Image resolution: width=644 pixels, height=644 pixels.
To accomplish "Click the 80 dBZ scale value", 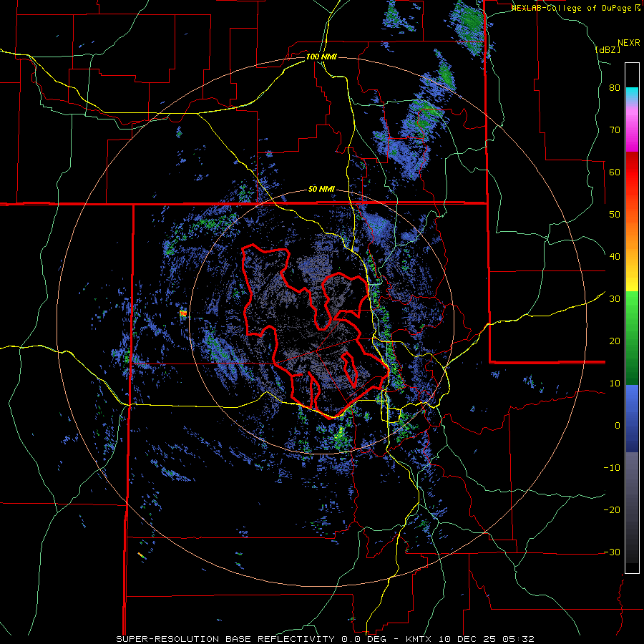I will point(615,88).
